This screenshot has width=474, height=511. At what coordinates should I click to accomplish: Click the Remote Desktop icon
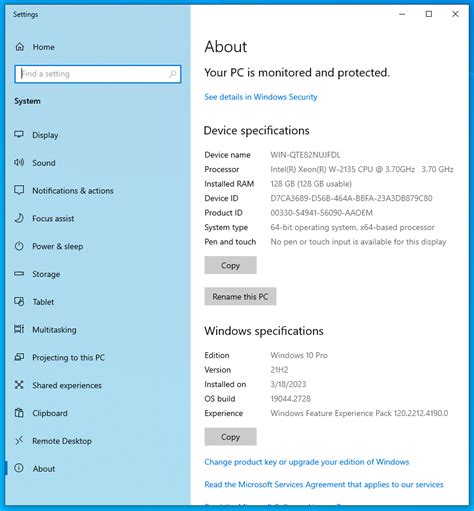(19, 441)
